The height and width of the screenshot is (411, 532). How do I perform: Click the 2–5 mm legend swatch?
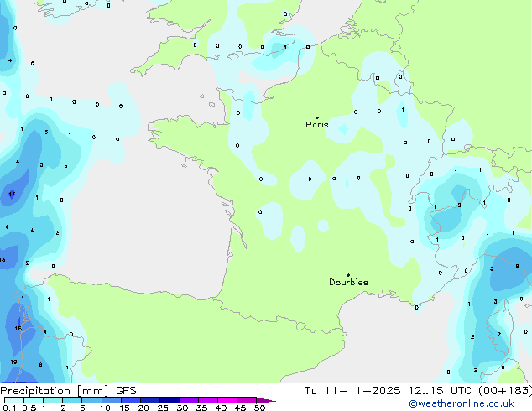[72, 400]
